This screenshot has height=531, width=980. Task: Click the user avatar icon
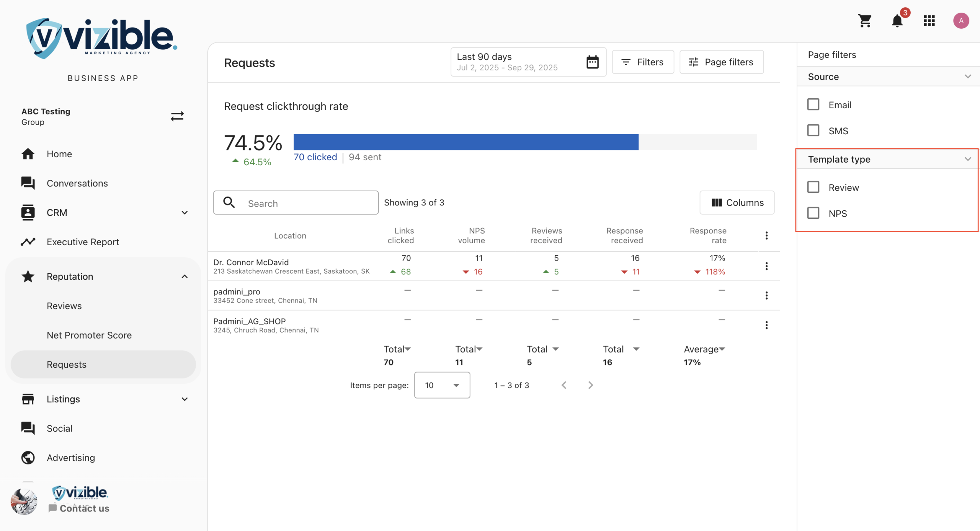coord(961,21)
